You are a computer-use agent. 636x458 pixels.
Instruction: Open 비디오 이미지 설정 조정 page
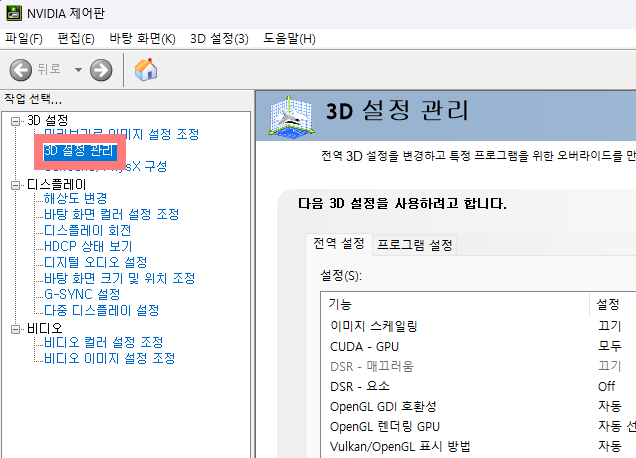coord(110,358)
